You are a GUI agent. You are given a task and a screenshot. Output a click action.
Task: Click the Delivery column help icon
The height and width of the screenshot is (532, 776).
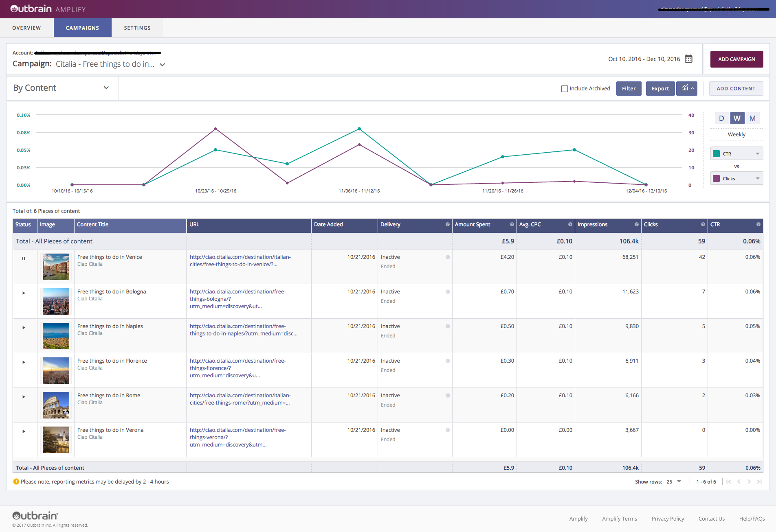448,224
